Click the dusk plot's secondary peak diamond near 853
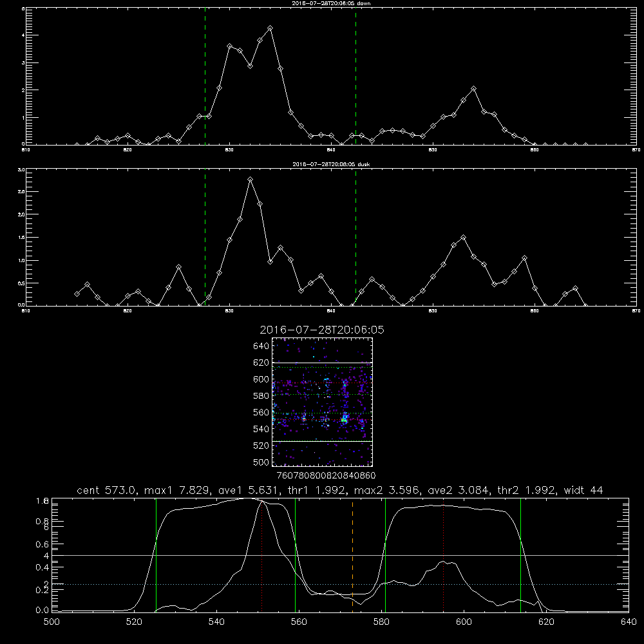This screenshot has width=644, height=644. pyautogui.click(x=463, y=238)
